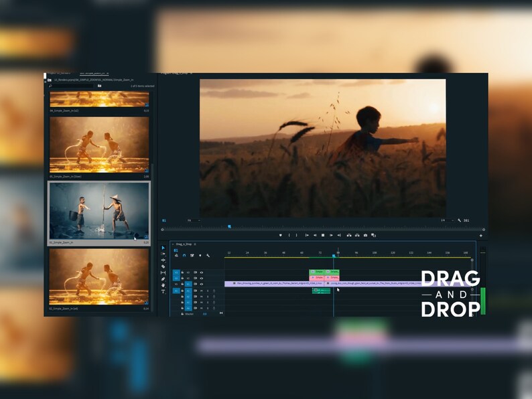
Task: Select thumbnail 01_Simple_Zoom_In
Action: tap(99, 211)
